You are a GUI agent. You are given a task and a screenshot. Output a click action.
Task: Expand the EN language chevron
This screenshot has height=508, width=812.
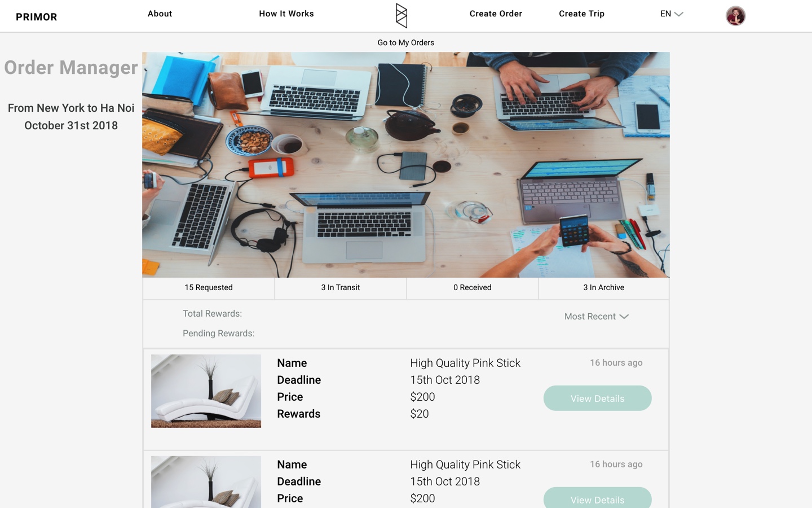point(679,14)
